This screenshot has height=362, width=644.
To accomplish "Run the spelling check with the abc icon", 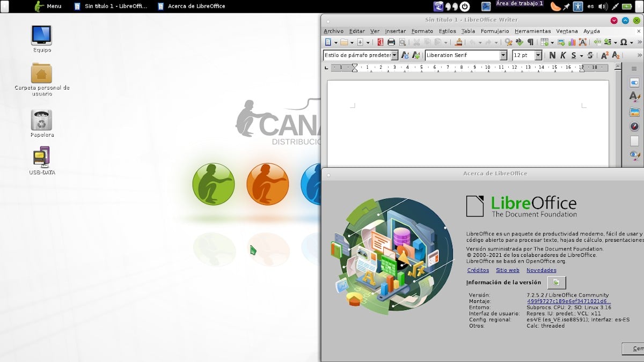I will [518, 41].
